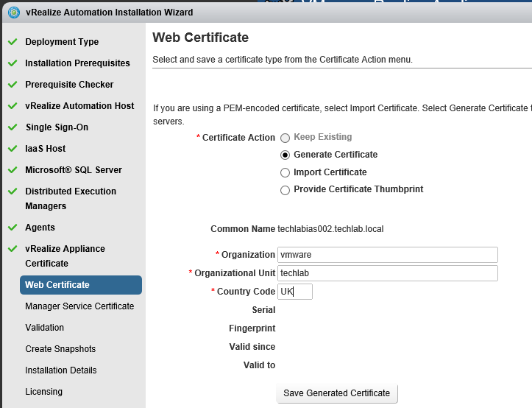Click the checkmark next to vRealize Automation Host

[13, 106]
